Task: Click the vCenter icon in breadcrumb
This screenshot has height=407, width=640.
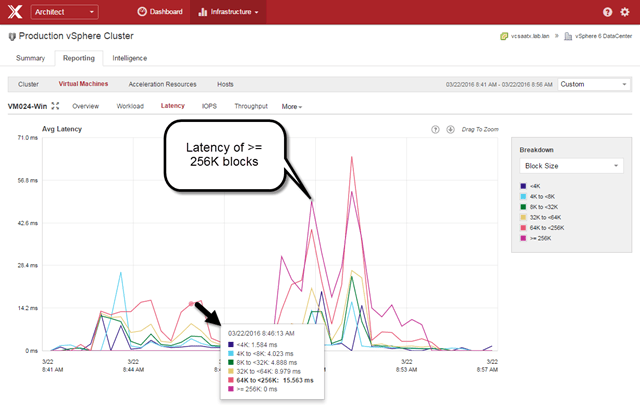Action: 504,36
